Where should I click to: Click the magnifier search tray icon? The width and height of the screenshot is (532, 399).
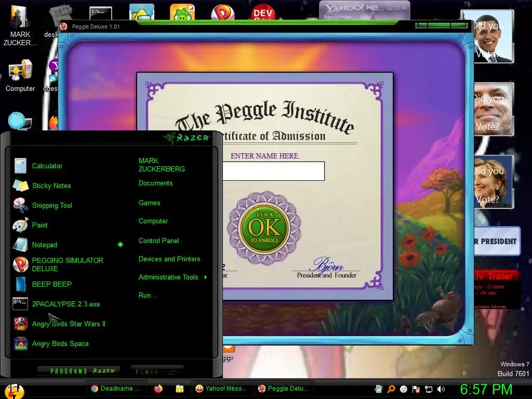pyautogui.click(x=391, y=389)
